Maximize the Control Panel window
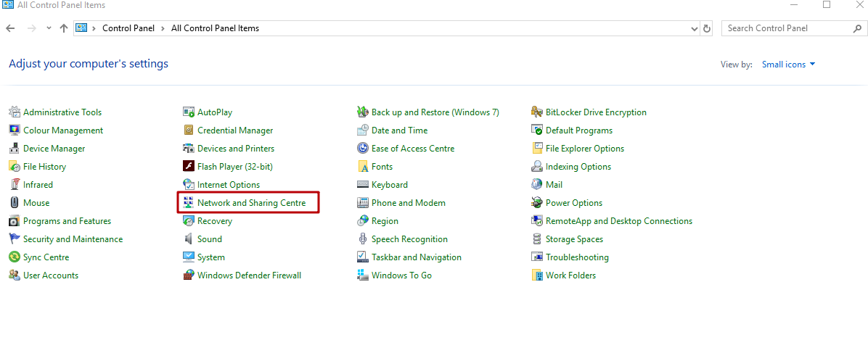Screen dimensions: 868x340 click(x=827, y=4)
